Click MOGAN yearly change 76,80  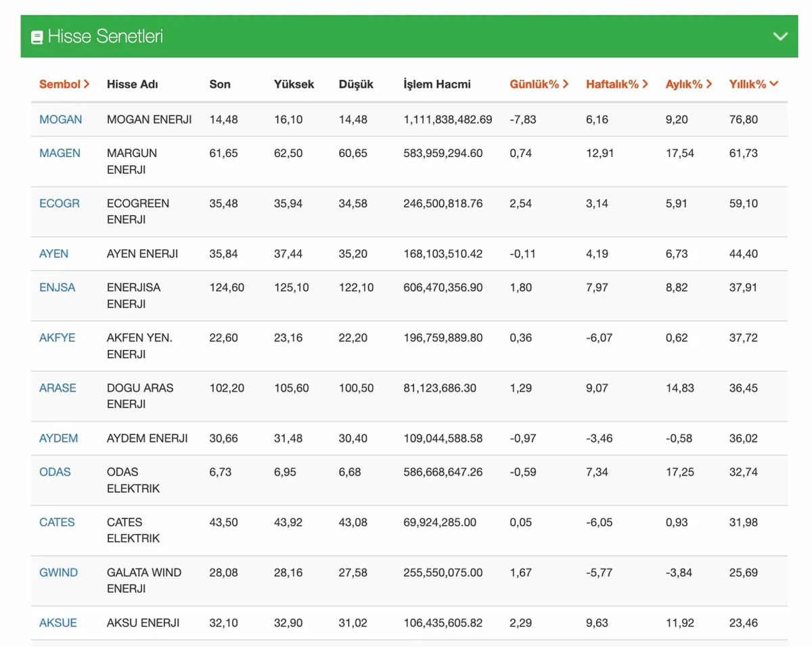click(744, 120)
